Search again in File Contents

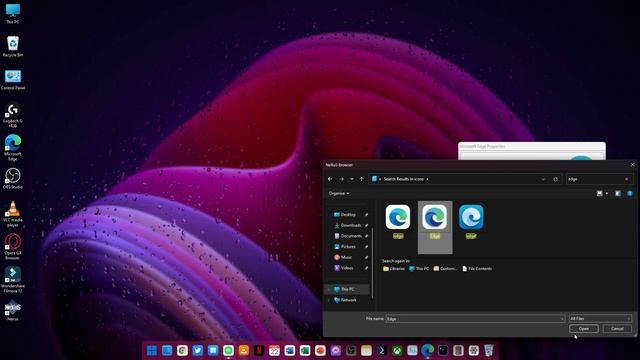click(x=477, y=269)
